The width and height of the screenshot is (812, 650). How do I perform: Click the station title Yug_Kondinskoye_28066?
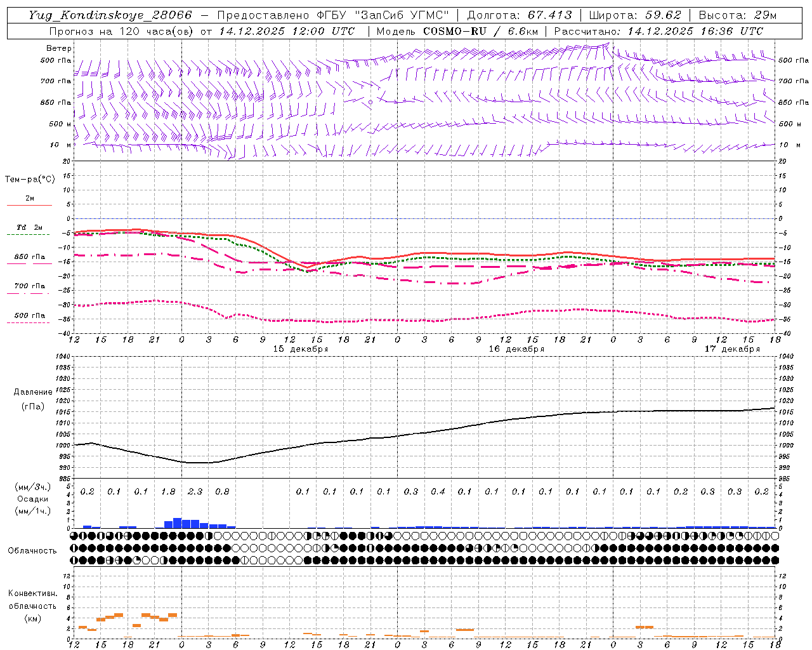(x=110, y=15)
